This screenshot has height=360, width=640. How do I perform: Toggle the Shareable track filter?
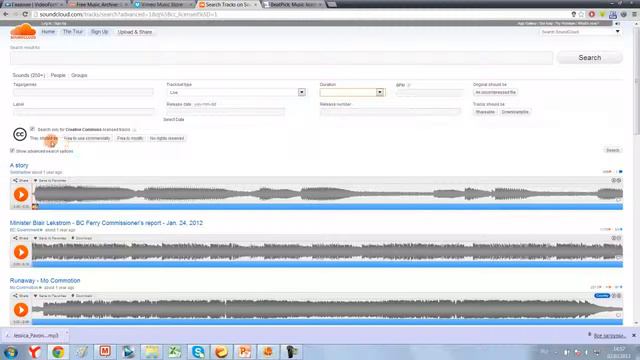pyautogui.click(x=485, y=112)
